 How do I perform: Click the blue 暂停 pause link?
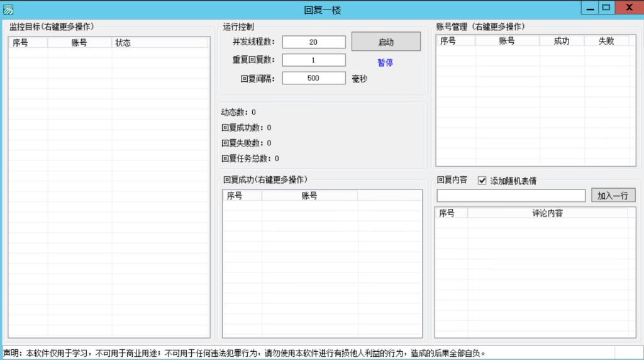coord(385,63)
